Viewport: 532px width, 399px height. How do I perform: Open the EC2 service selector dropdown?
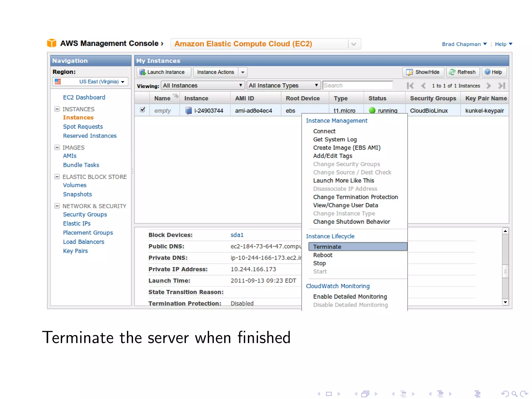click(354, 44)
